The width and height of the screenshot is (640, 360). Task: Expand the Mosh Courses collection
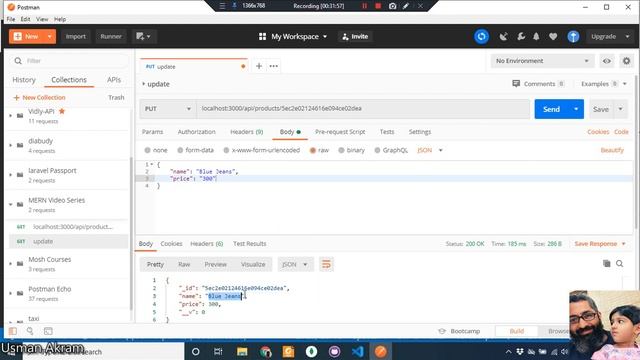pos(11,264)
